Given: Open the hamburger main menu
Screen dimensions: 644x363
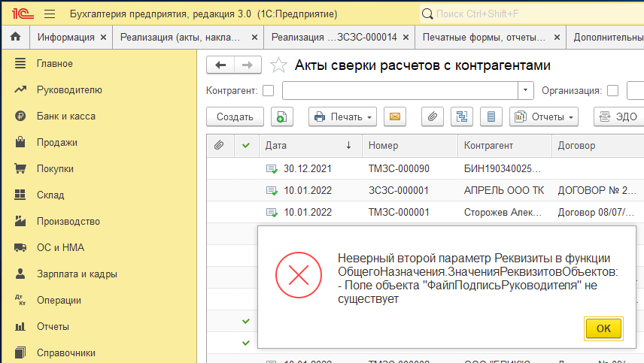Looking at the screenshot, I should tap(50, 14).
